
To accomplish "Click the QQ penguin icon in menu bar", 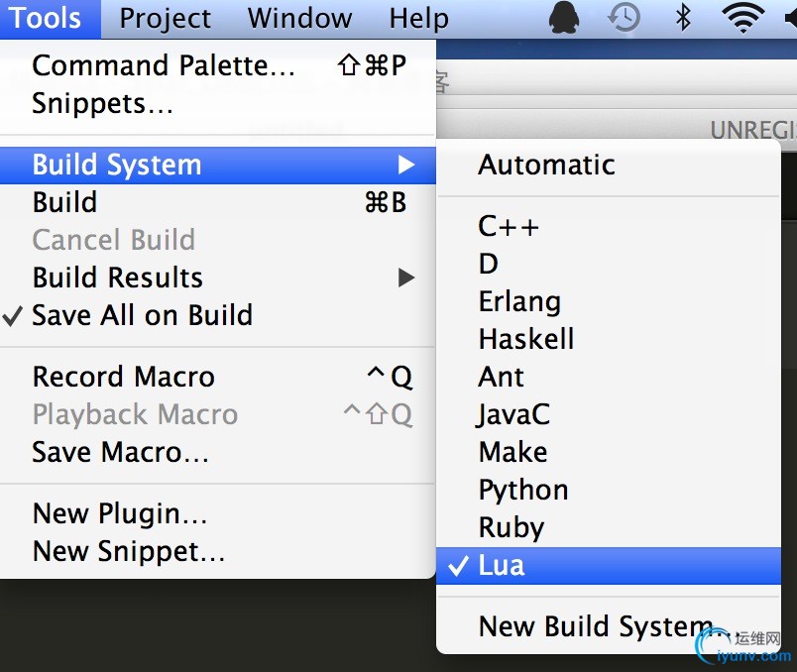I will [x=563, y=18].
